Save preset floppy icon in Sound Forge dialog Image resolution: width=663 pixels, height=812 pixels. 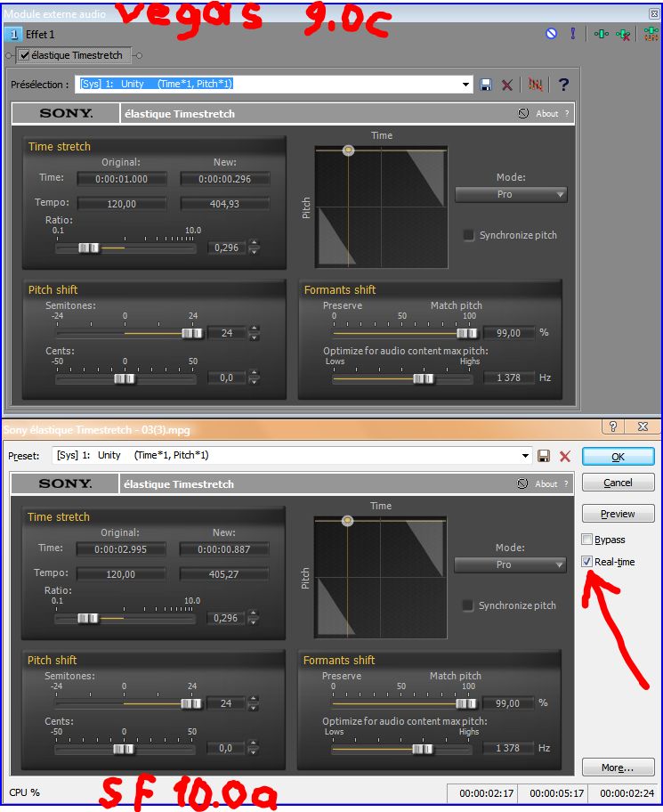(544, 456)
